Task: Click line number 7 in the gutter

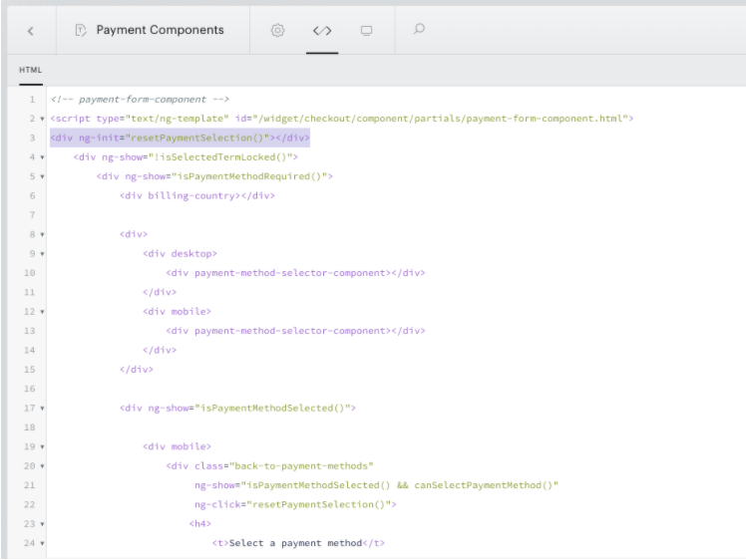Action: (32, 215)
